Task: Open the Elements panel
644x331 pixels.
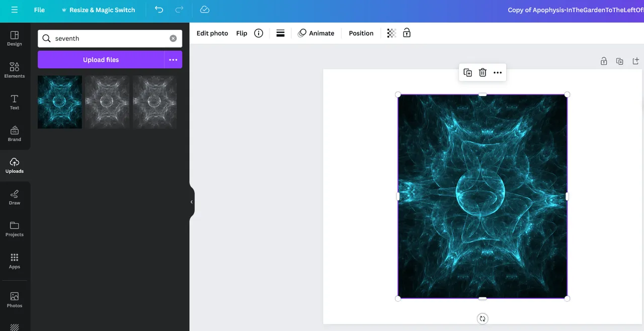Action: [x=15, y=70]
